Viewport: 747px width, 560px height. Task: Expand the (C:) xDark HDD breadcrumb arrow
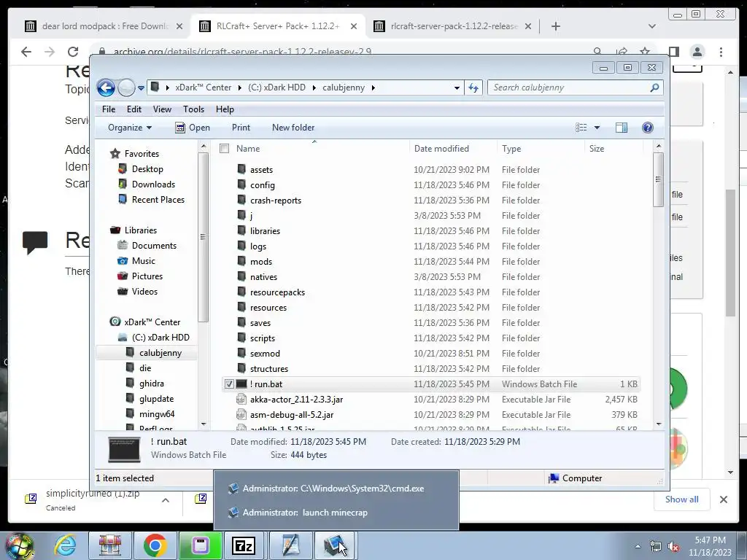pyautogui.click(x=314, y=87)
